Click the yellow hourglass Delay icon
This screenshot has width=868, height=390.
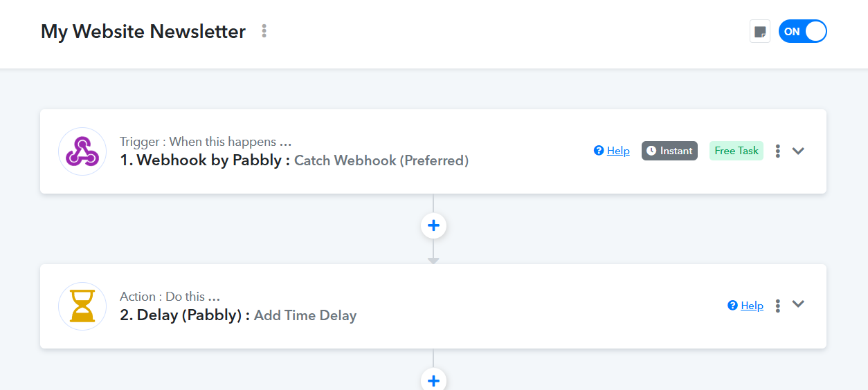coord(82,306)
